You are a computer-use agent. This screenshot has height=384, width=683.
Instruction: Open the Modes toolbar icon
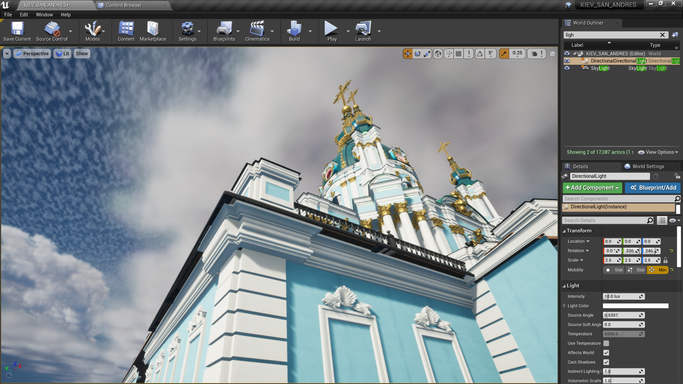(x=92, y=31)
